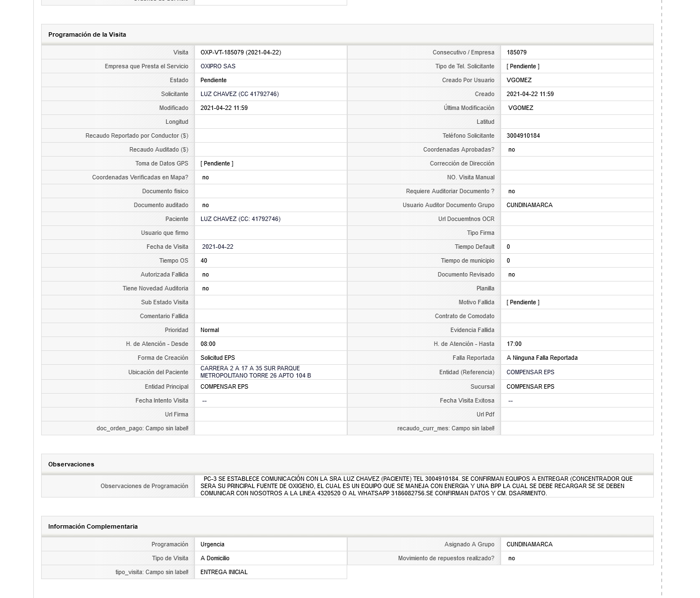Screen dimensions: 700x598
Task: Click the Tiempo de municipio value 0
Action: (508, 260)
